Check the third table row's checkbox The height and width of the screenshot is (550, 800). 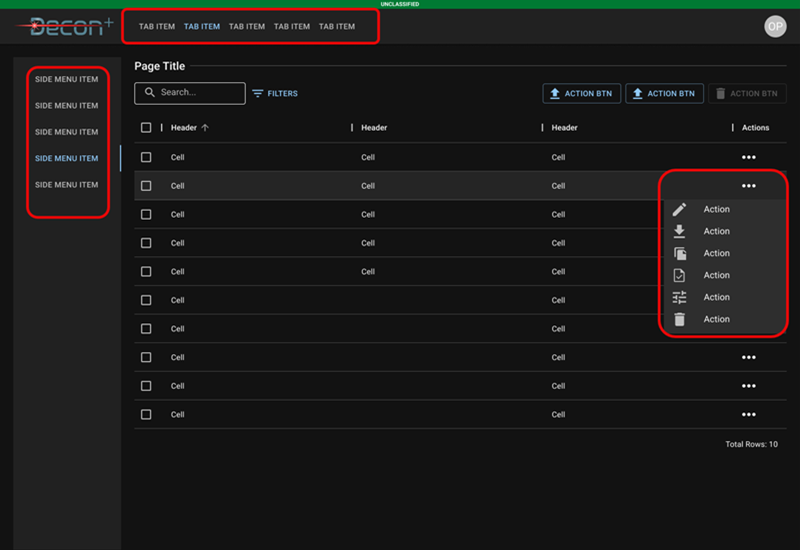tap(146, 214)
